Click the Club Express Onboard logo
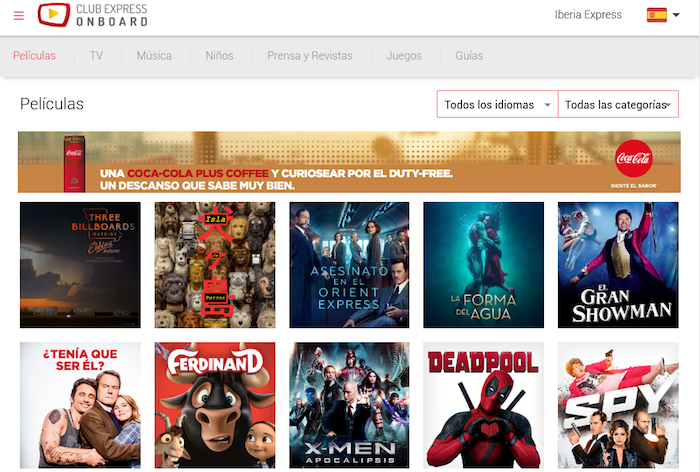Screen dimensions: 700x472 (93, 15)
